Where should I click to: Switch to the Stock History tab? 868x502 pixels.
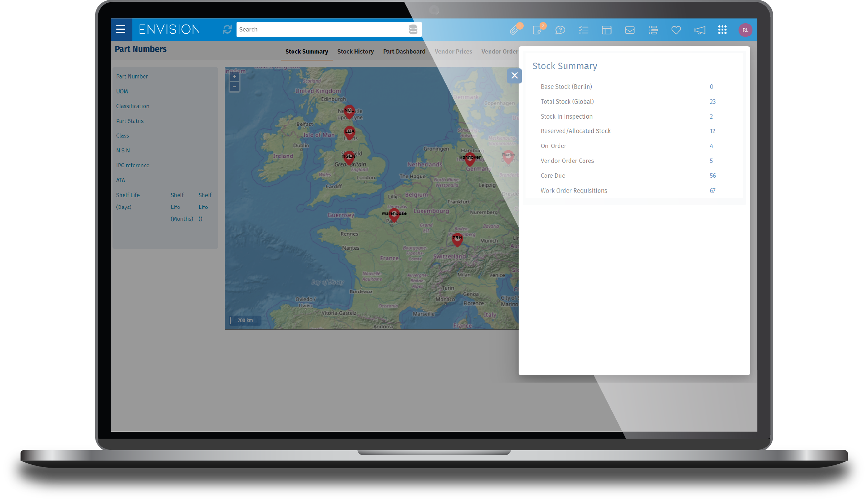pyautogui.click(x=356, y=51)
